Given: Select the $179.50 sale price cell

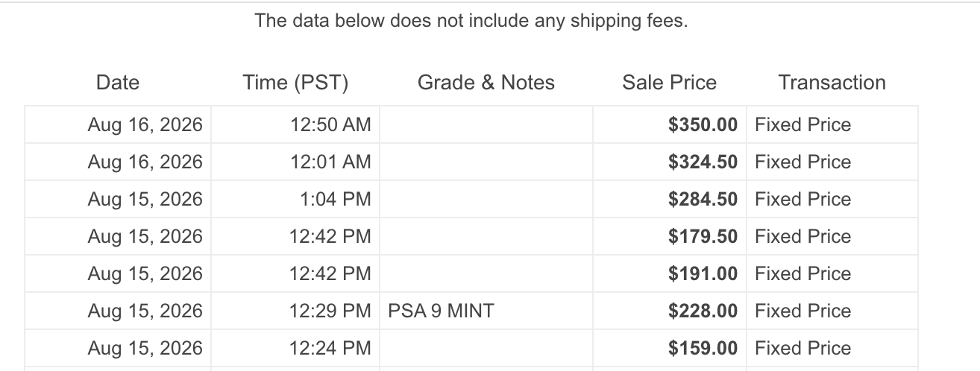Looking at the screenshot, I should point(670,236).
